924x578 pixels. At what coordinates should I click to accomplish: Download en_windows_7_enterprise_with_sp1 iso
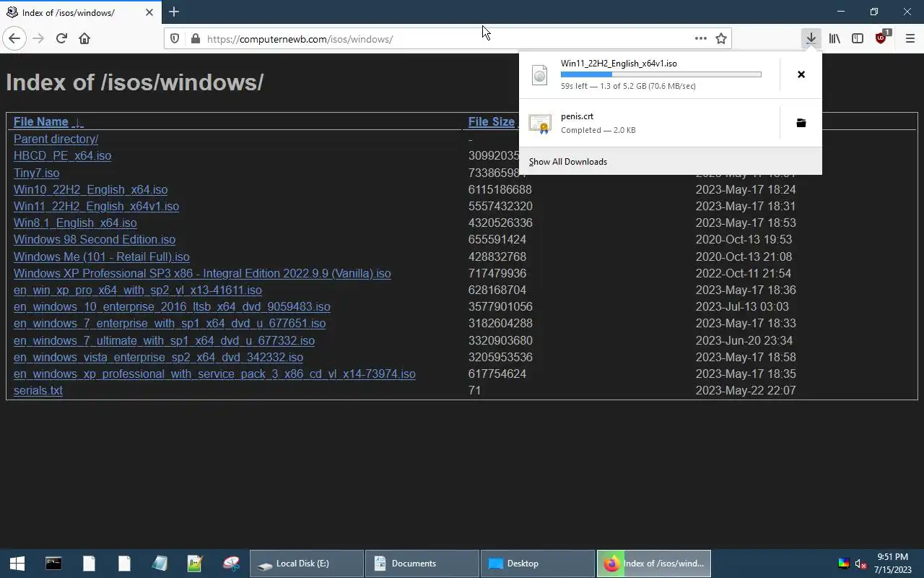coord(170,323)
